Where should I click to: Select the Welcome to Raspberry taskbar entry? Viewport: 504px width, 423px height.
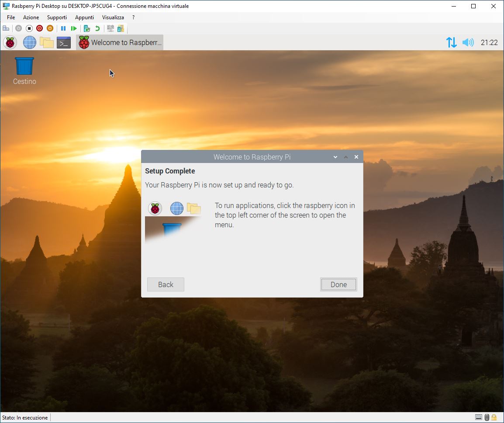coord(120,42)
